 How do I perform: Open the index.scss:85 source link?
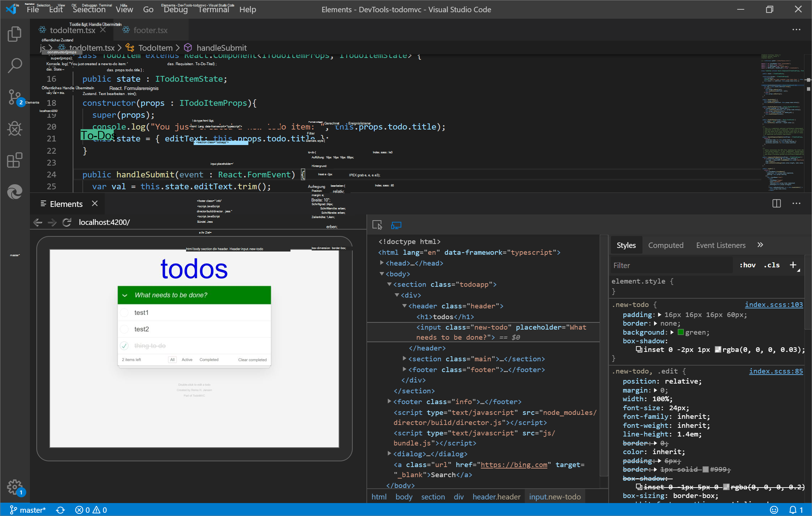coord(776,371)
